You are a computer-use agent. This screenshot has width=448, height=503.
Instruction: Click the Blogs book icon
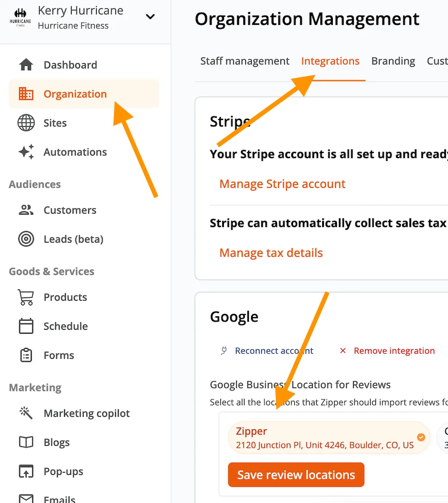coord(26,442)
